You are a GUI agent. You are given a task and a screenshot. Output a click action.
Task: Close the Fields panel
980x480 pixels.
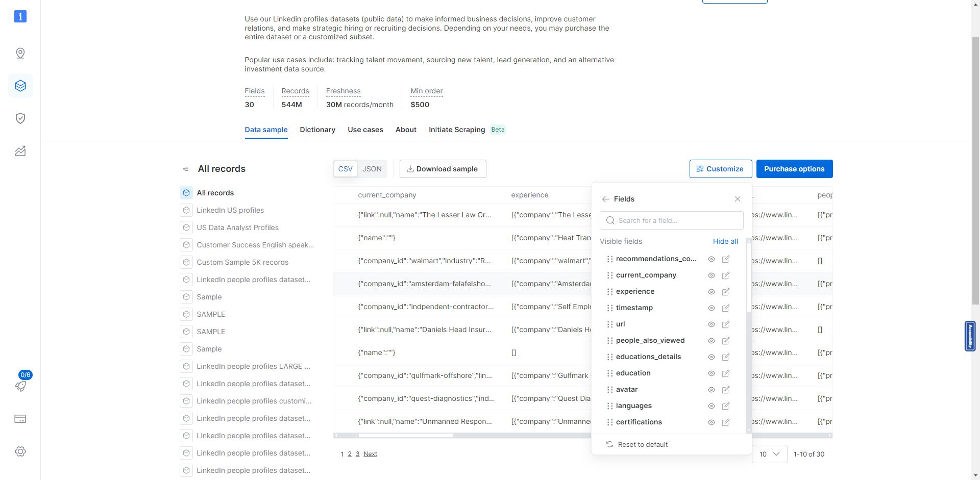tap(738, 199)
